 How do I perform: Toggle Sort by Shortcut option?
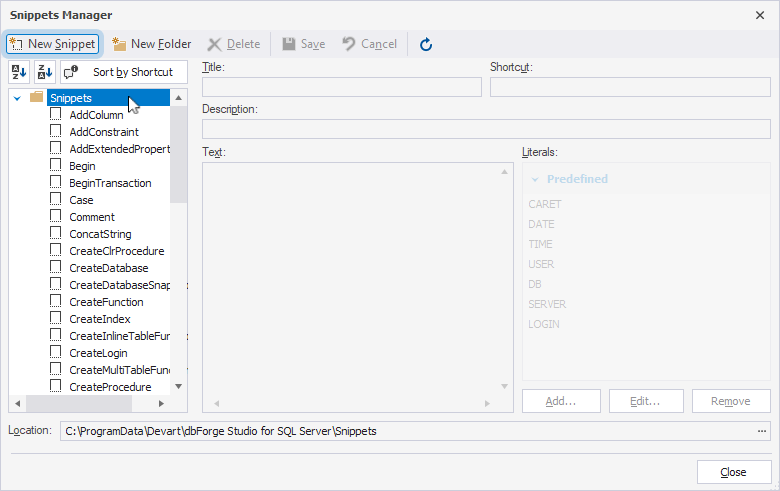[124, 72]
